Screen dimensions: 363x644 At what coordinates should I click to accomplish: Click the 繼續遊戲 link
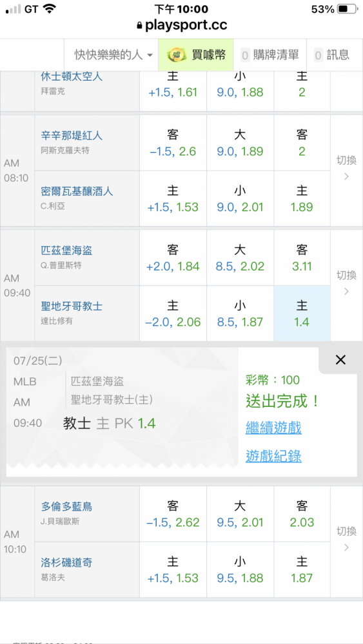pos(274,428)
